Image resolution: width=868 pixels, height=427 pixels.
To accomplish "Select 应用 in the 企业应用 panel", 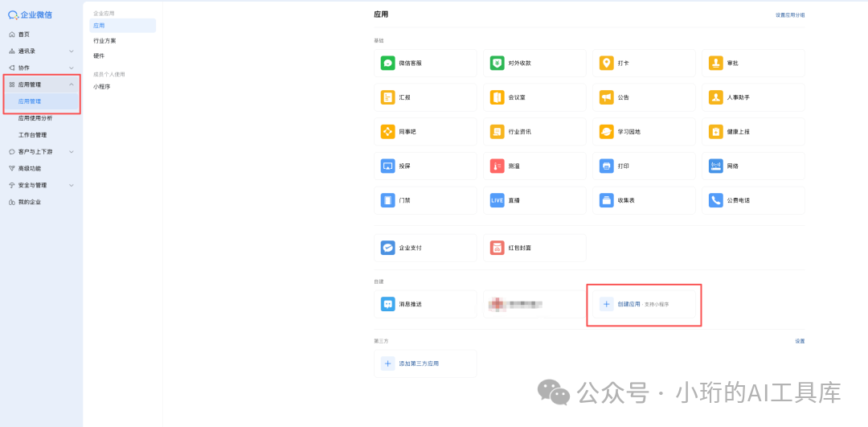I will click(x=122, y=26).
